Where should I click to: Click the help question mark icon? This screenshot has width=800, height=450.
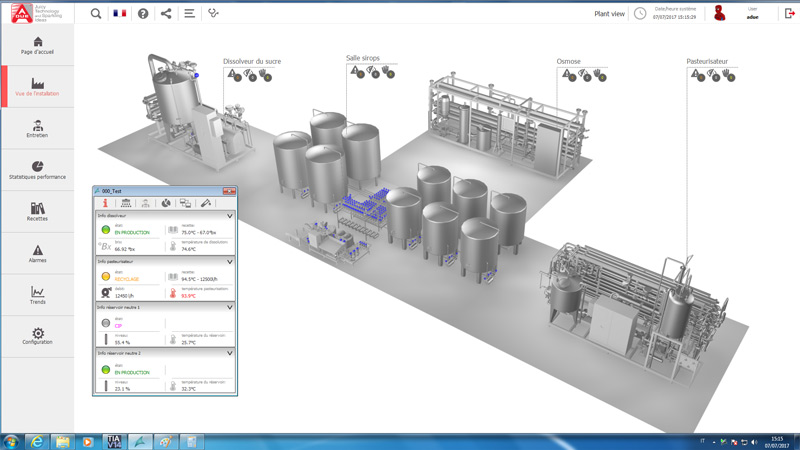pos(143,14)
